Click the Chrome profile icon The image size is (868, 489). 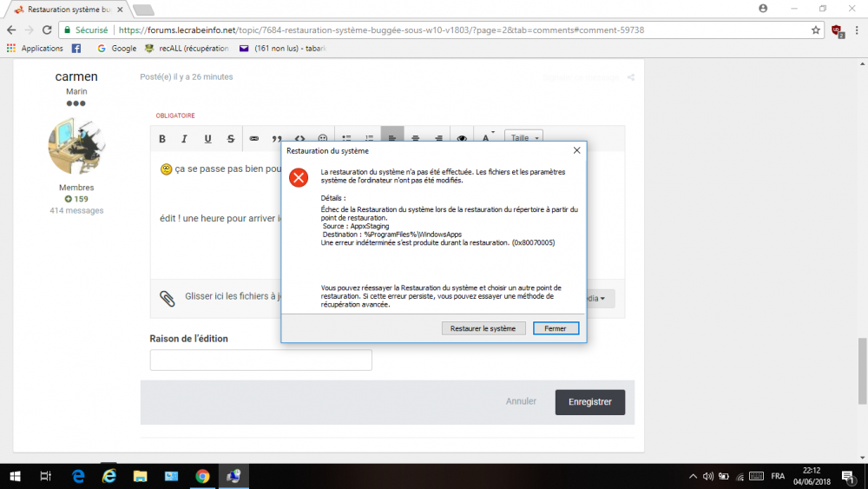[763, 9]
